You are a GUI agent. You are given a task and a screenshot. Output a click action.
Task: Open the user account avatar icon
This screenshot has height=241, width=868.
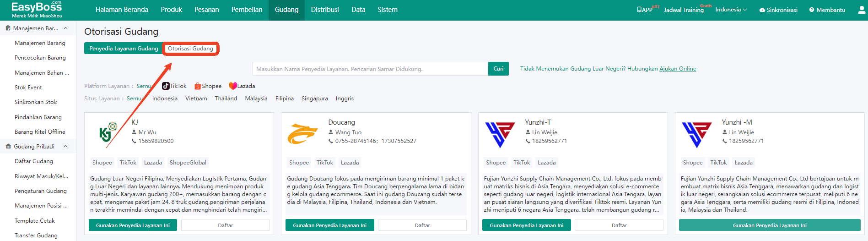[x=862, y=10]
